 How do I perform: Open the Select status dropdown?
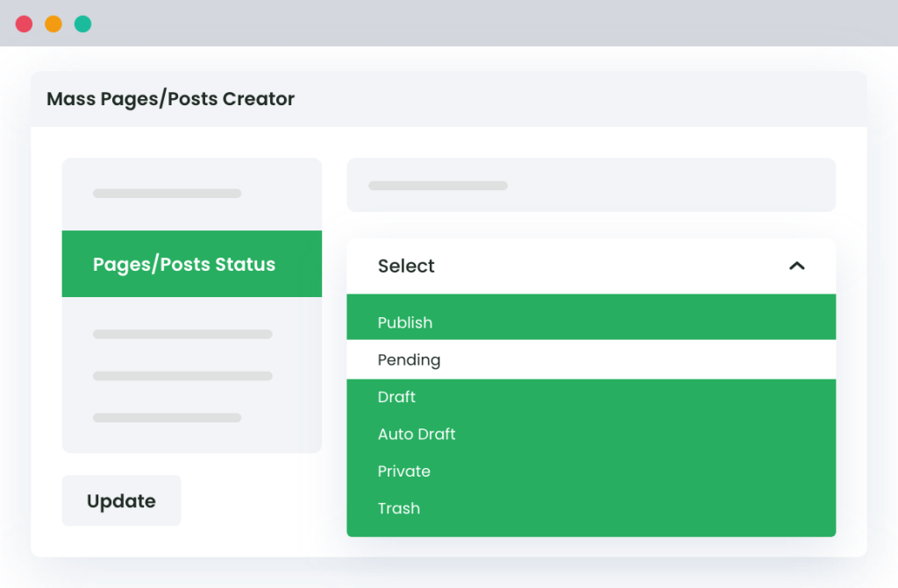click(591, 266)
